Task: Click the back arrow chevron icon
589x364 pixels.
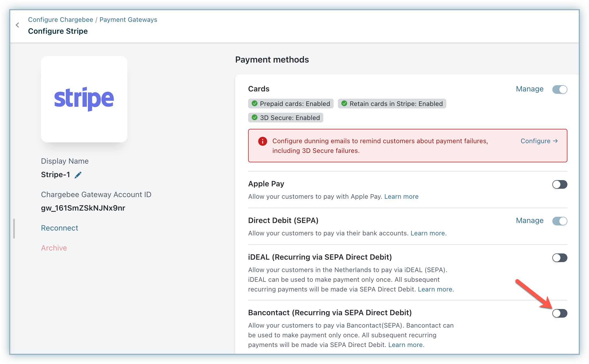Action: click(x=18, y=25)
